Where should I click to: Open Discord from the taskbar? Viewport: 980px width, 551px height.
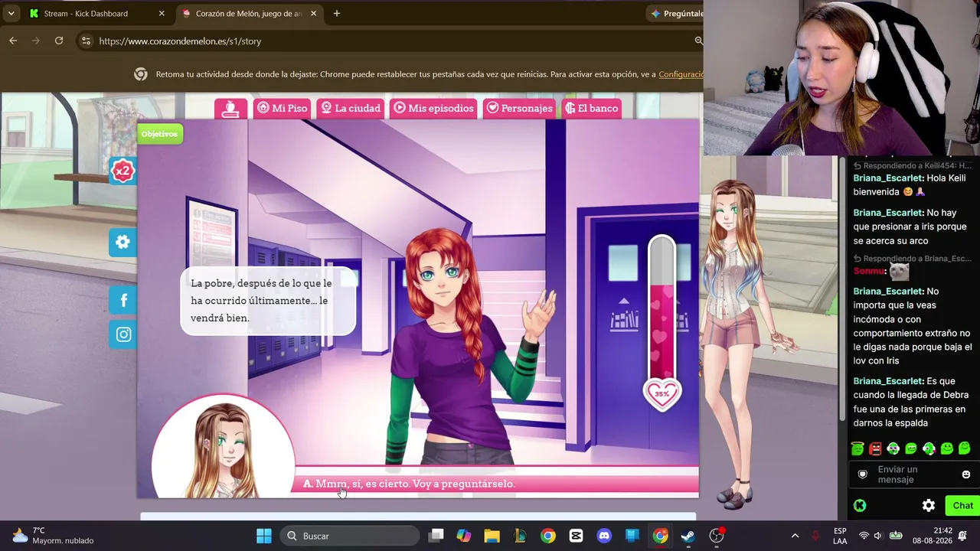[x=604, y=536]
